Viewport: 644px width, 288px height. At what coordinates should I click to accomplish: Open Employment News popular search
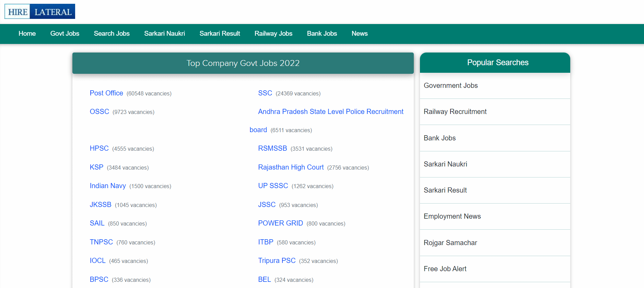452,216
